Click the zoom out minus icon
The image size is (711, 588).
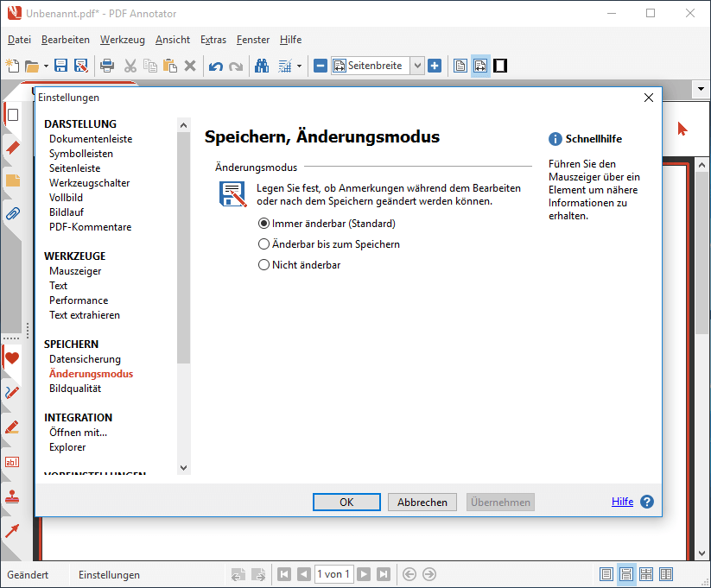tap(321, 66)
